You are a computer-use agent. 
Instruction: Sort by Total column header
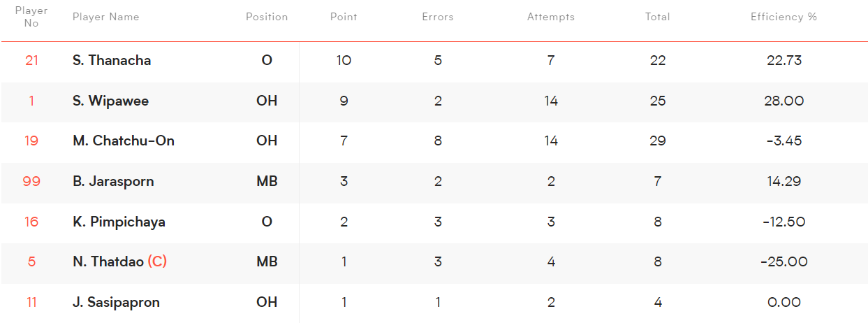tap(658, 17)
